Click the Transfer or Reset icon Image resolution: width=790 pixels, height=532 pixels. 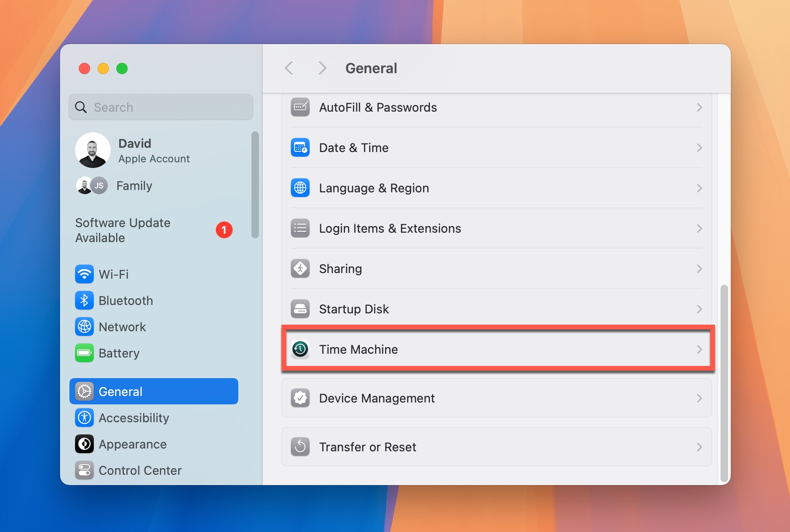300,447
